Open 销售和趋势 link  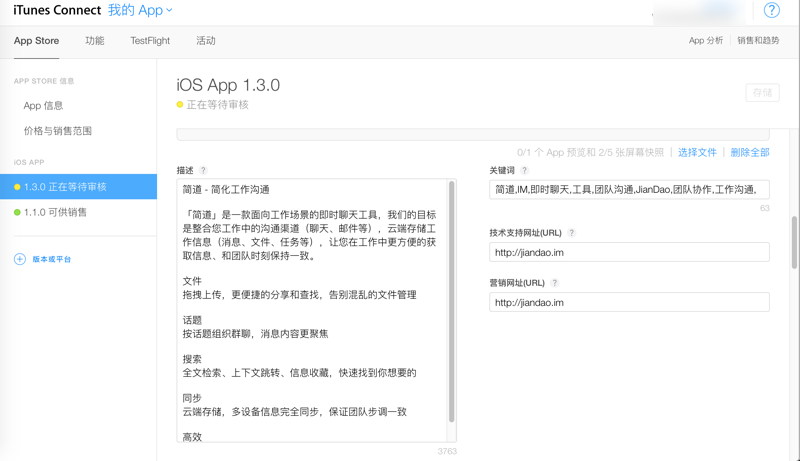coord(758,41)
